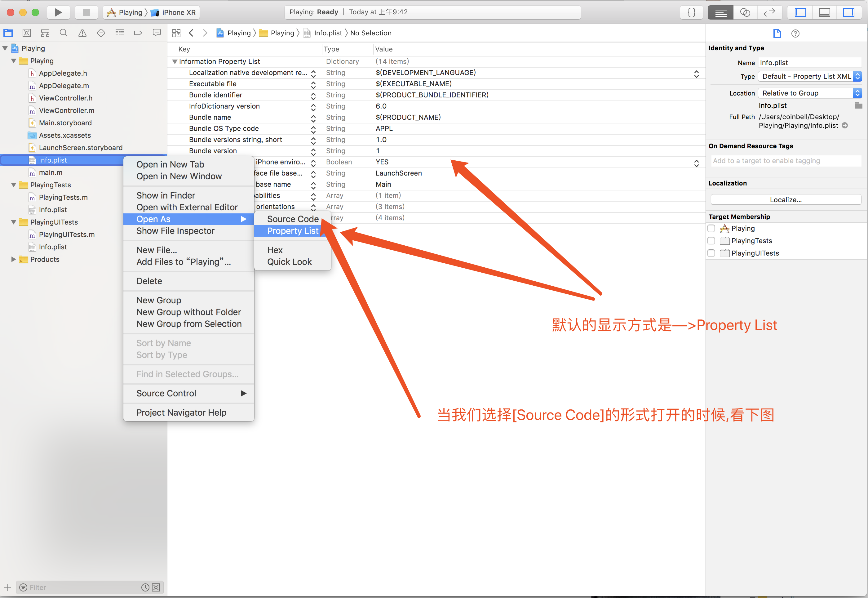This screenshot has width=868, height=598.
Task: Toggle visibility of the debug area panel
Action: point(824,12)
